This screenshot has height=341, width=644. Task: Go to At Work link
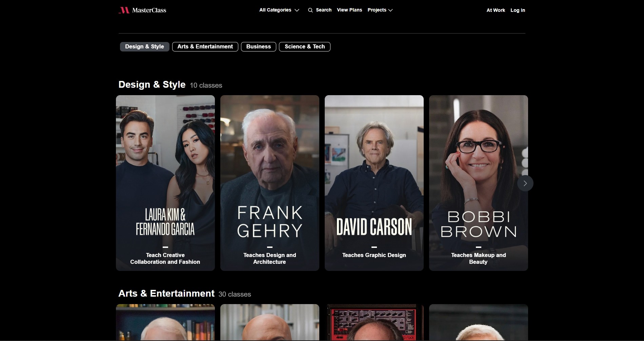[x=496, y=10]
